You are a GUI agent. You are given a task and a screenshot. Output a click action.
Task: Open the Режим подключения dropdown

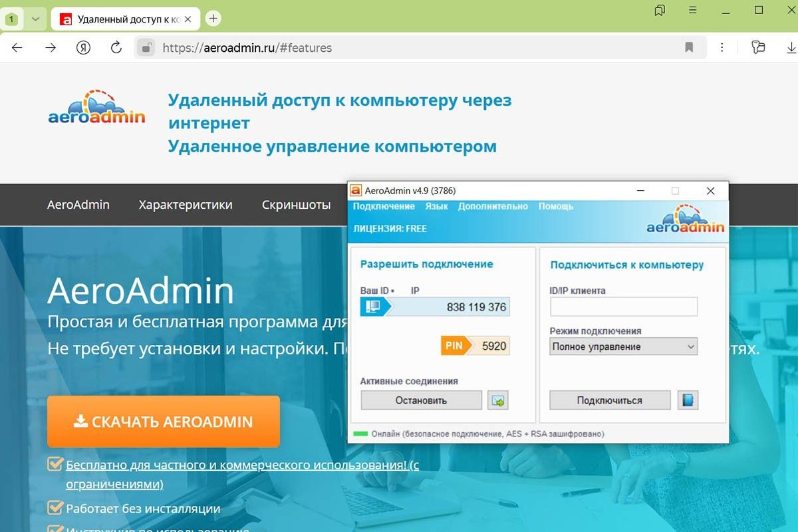click(x=622, y=346)
